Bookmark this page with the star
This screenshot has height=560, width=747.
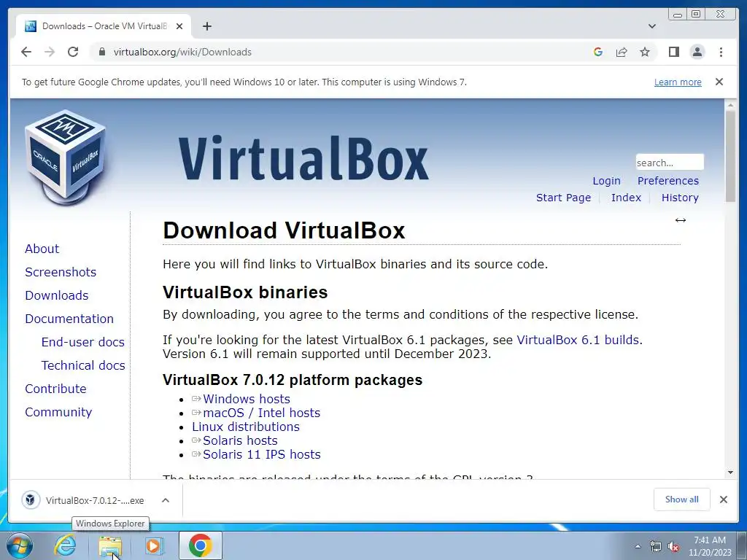point(645,52)
